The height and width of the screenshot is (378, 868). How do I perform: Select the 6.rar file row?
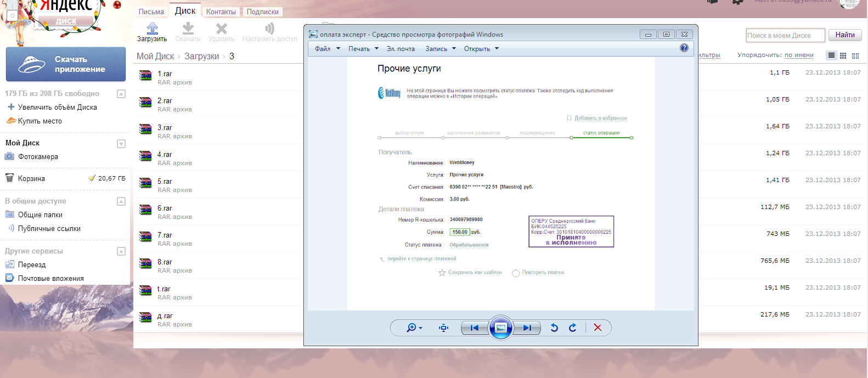pos(218,212)
